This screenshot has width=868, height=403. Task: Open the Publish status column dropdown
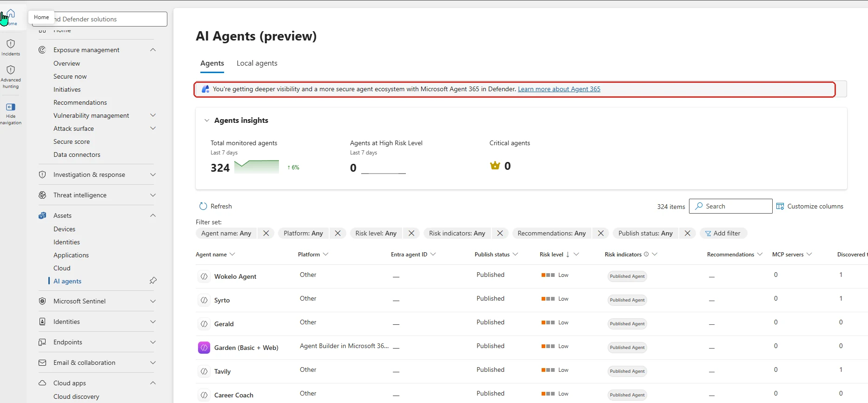tap(515, 254)
